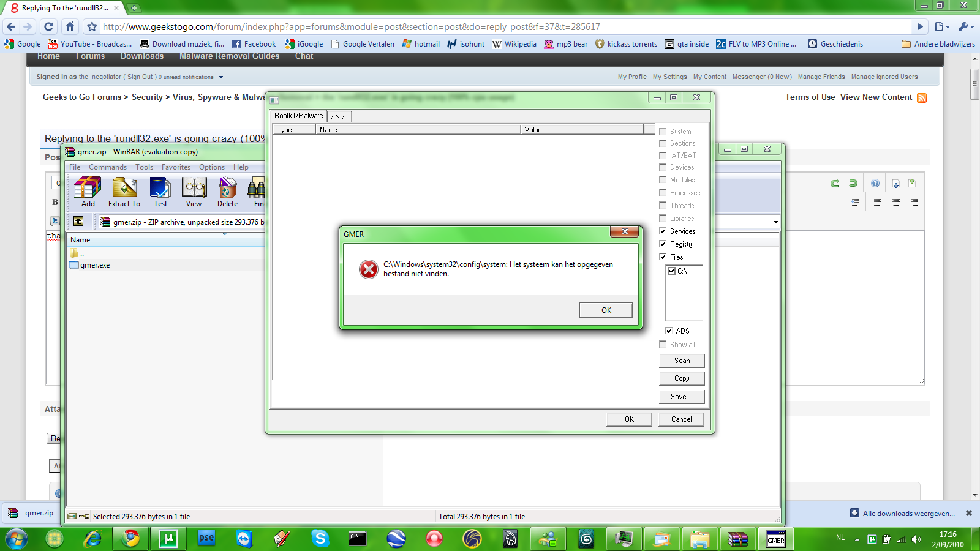Click the Save ... button in GMER
The image size is (980, 551).
tap(682, 397)
